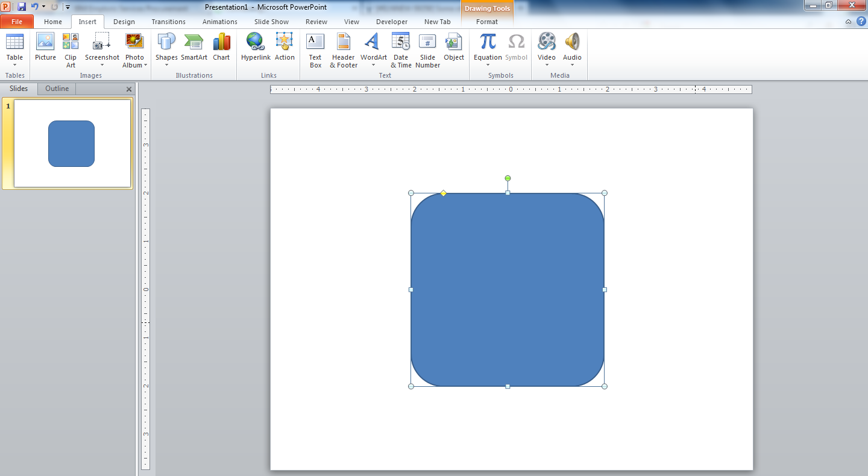The image size is (868, 476).
Task: Click the blue rounded rectangle shape
Action: pyautogui.click(x=508, y=290)
